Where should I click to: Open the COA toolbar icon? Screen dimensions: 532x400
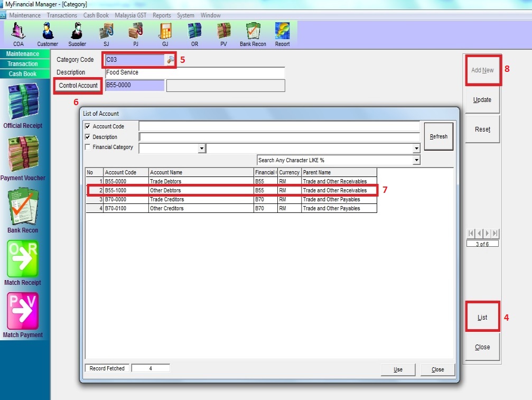[x=18, y=33]
